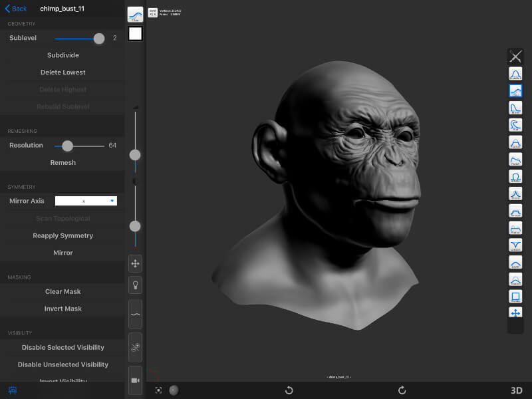This screenshot has width=532, height=399.
Task: Click the undo arrow in bottom bar
Action: [289, 390]
